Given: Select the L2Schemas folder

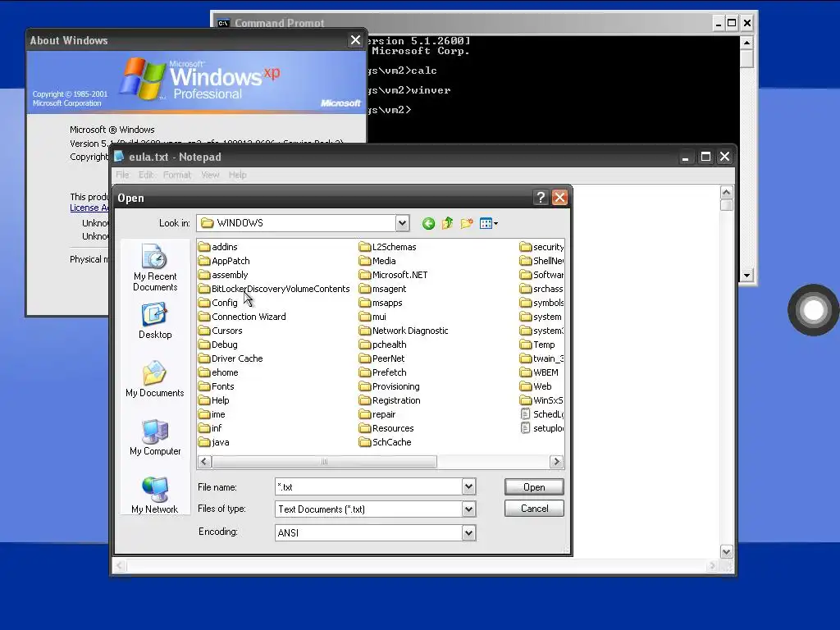Looking at the screenshot, I should (x=388, y=247).
